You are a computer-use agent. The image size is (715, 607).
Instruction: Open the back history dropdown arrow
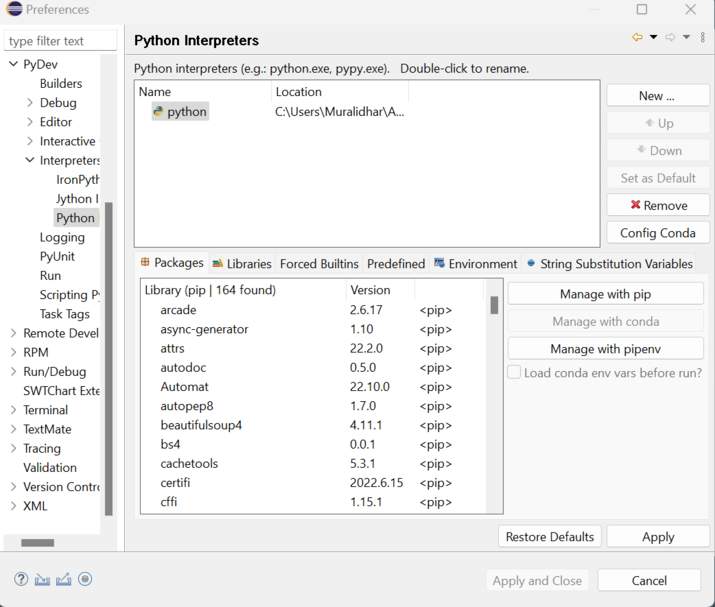(654, 38)
